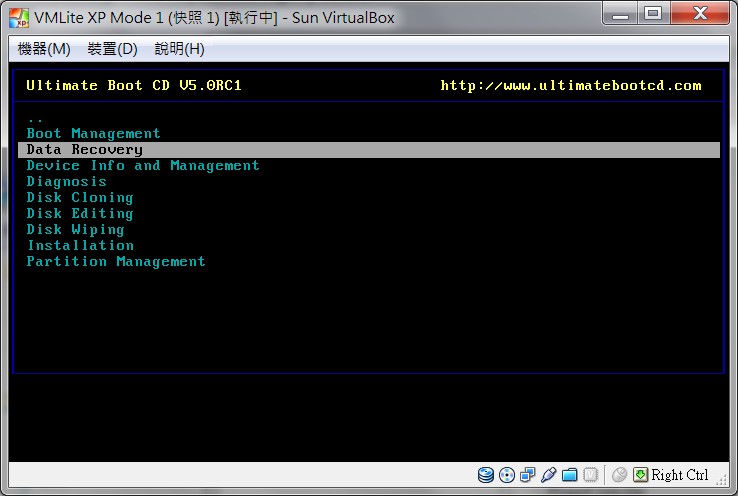Open the 機器(M) menu
The image size is (738, 496).
click(x=44, y=48)
